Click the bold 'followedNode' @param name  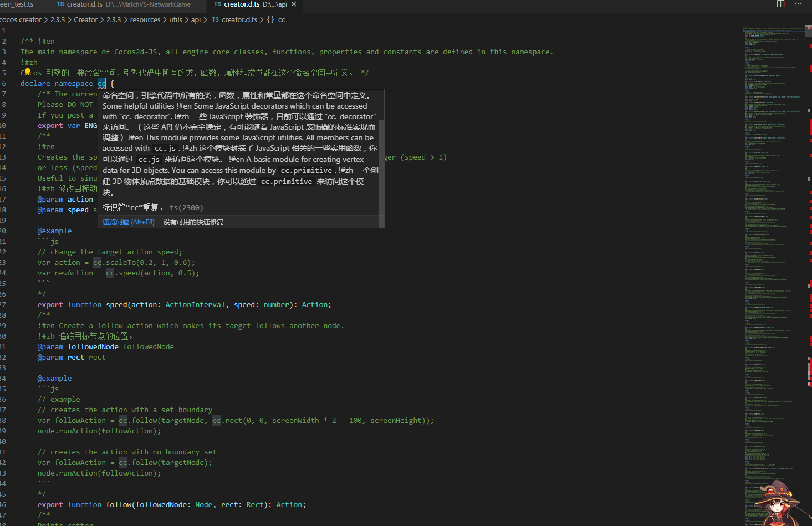click(93, 346)
